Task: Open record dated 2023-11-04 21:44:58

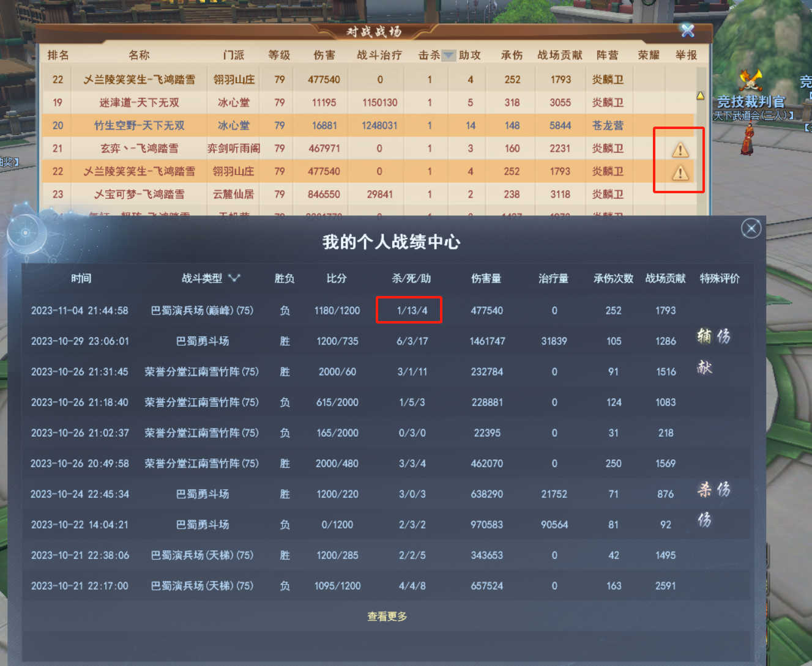Action: coord(387,311)
